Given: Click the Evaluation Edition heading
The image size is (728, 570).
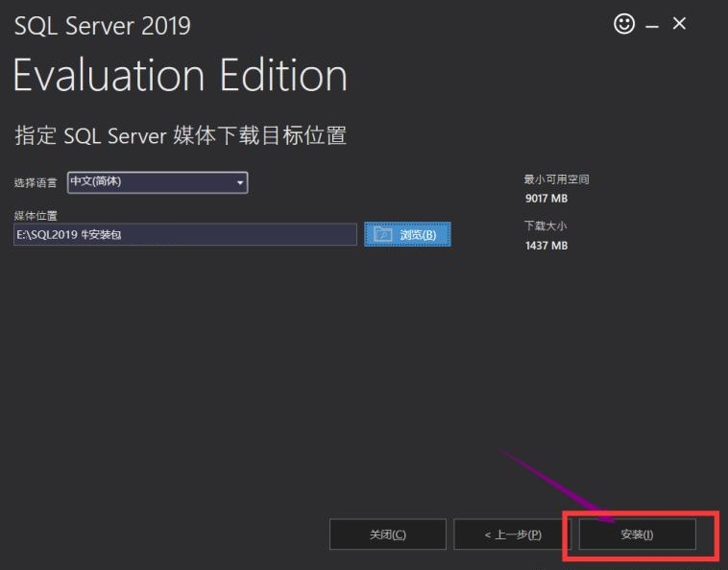Looking at the screenshot, I should 181,76.
